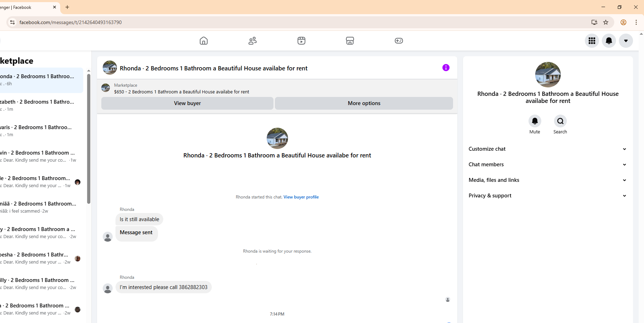Click the chat list scrollbar

point(89,139)
